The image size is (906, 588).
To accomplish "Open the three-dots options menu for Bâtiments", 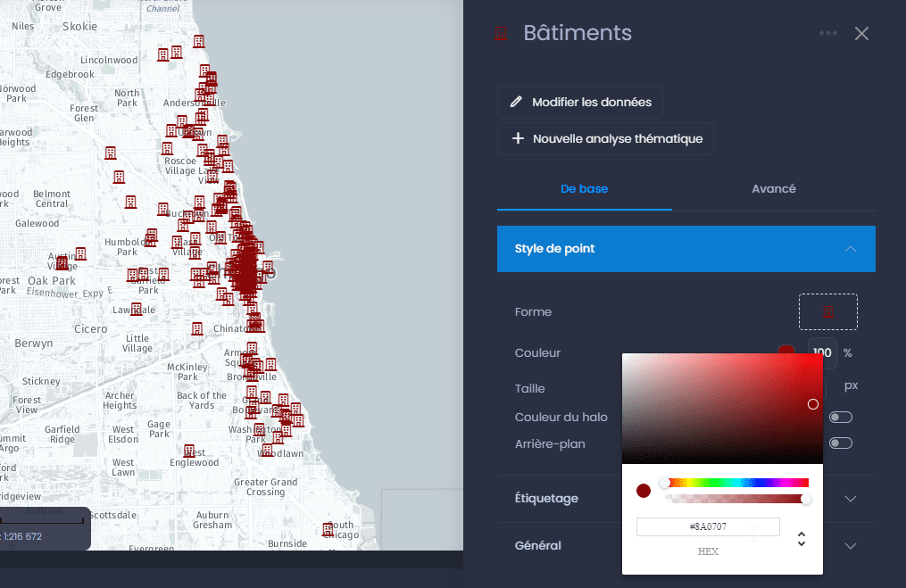I will pyautogui.click(x=828, y=33).
